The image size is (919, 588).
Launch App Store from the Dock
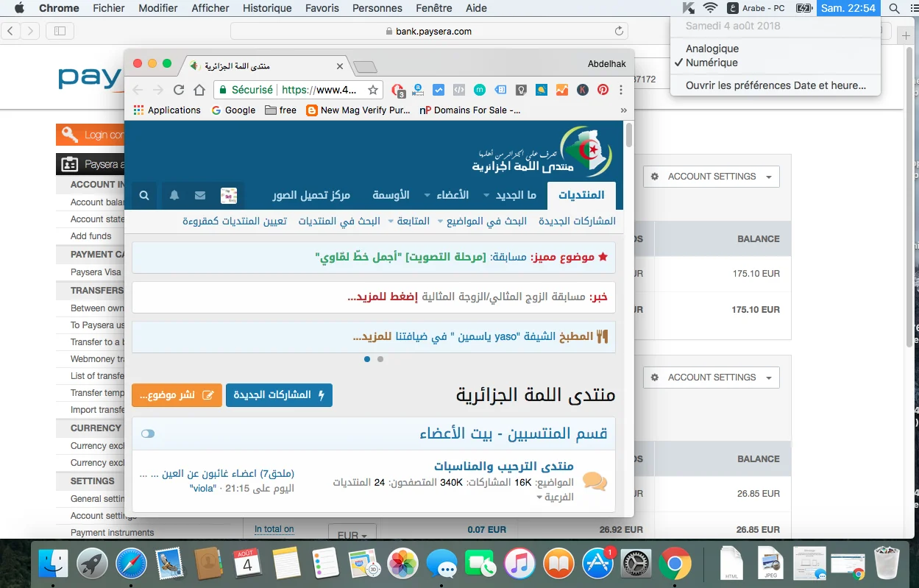coord(597,564)
